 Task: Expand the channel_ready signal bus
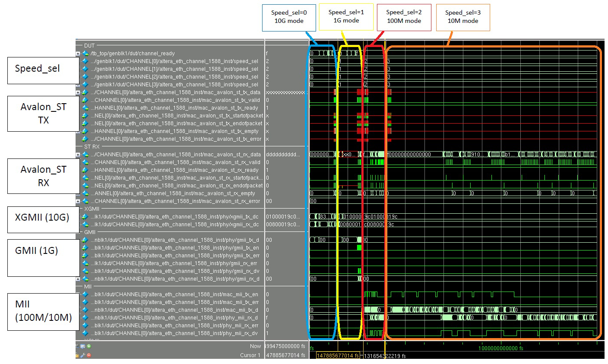(x=78, y=54)
